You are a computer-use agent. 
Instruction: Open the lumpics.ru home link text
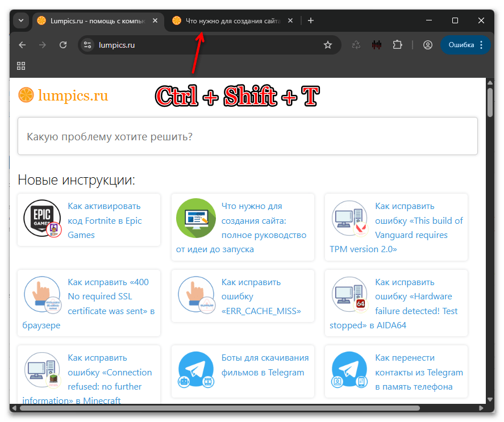pos(73,95)
